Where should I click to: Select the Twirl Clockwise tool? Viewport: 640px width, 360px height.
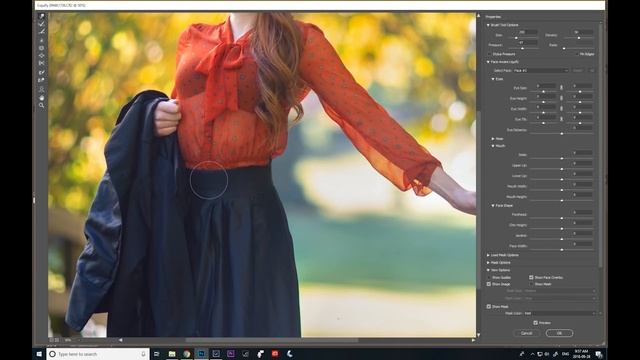(41, 40)
